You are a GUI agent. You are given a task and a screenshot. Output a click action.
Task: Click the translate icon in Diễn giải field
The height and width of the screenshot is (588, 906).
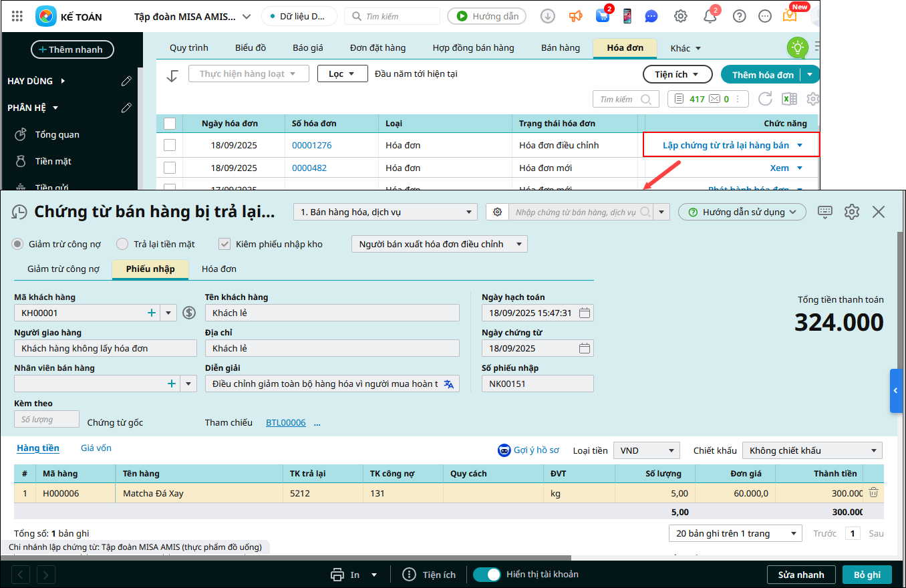tap(449, 384)
